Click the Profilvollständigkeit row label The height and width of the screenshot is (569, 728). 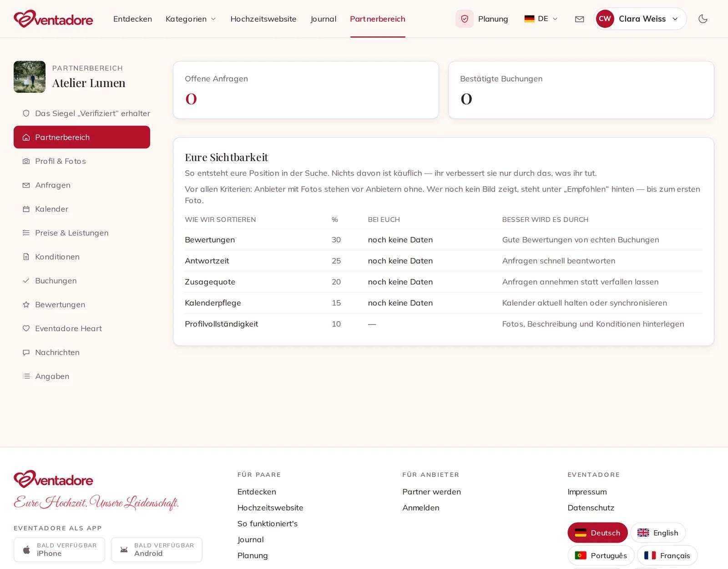click(221, 324)
